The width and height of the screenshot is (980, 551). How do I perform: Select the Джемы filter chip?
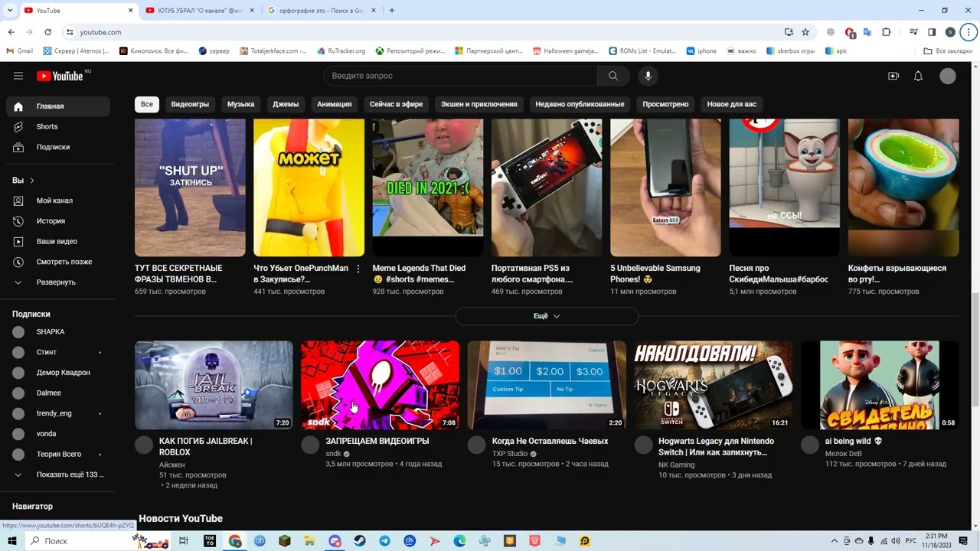coord(286,104)
